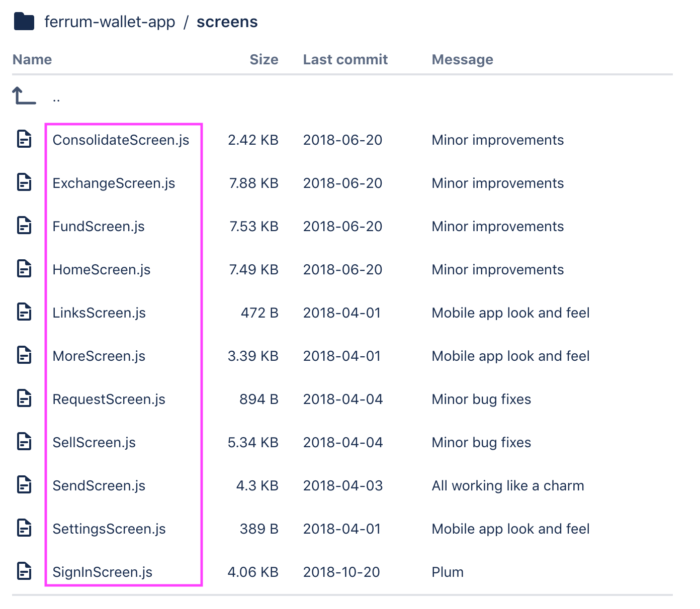Open FundScreen.js file
The height and width of the screenshot is (609, 700).
coord(99,227)
